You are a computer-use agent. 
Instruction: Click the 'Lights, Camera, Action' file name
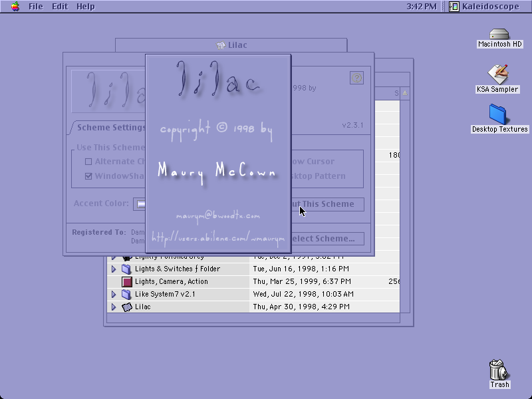click(x=172, y=281)
